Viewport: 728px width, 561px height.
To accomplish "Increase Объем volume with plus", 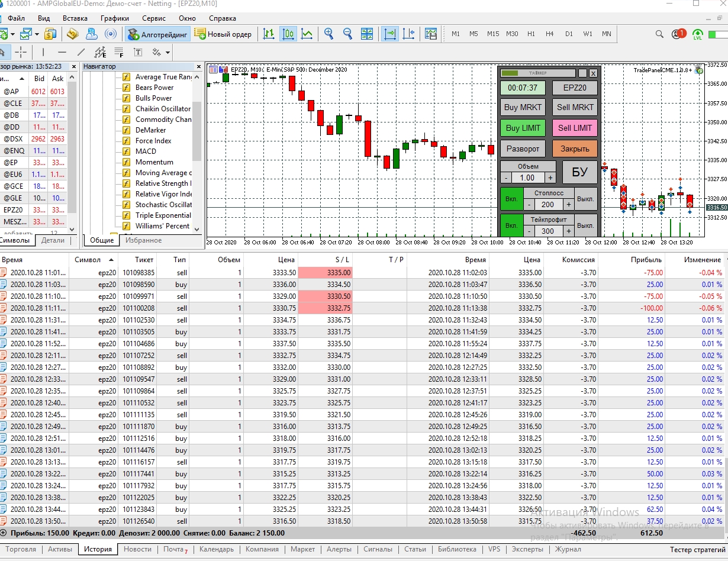I will click(x=550, y=178).
